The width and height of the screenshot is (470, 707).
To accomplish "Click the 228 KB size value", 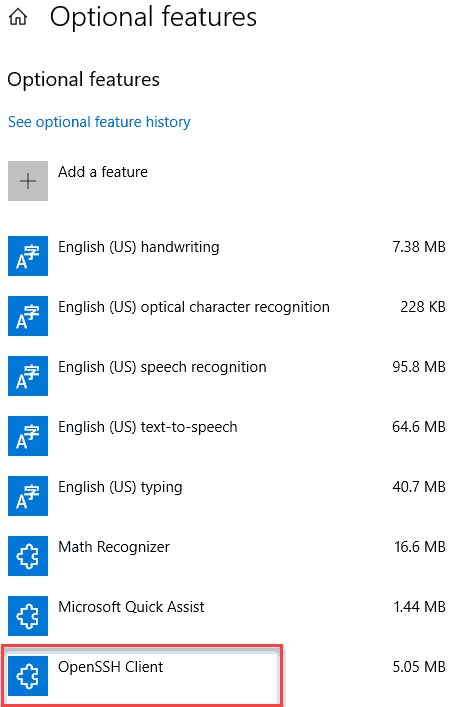I will 423,307.
